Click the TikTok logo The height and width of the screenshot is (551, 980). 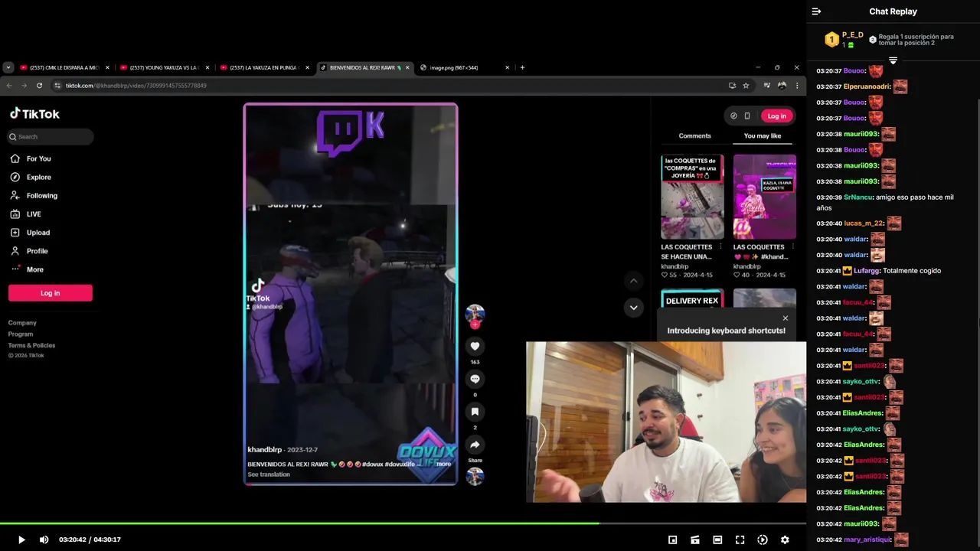coord(34,113)
